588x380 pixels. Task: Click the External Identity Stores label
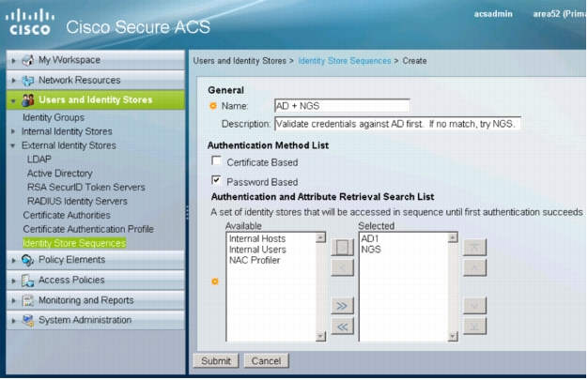(x=69, y=145)
